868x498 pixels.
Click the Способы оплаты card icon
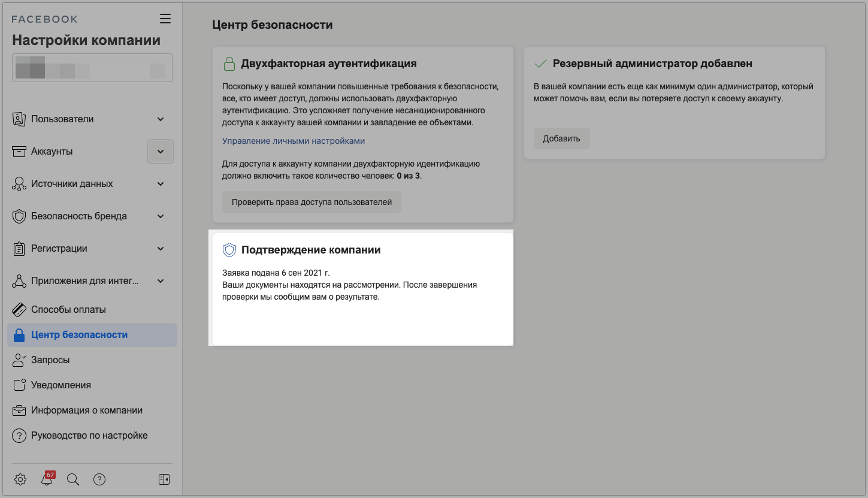tap(19, 310)
